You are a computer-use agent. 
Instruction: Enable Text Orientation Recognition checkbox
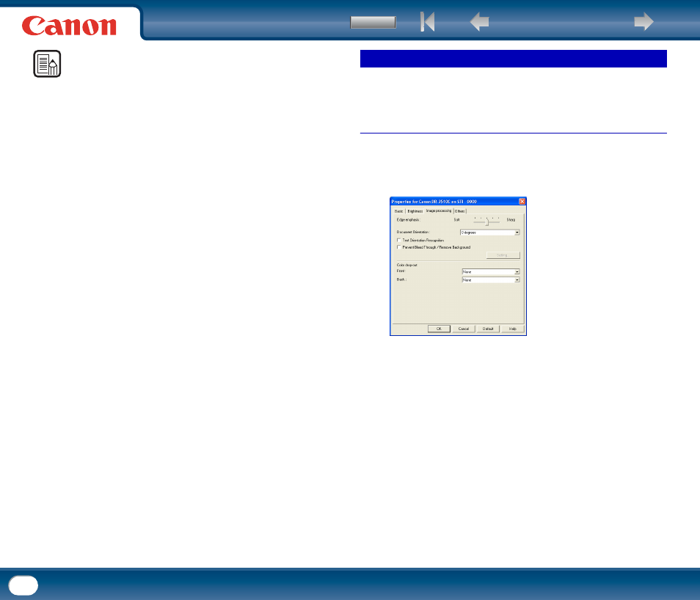point(398,240)
